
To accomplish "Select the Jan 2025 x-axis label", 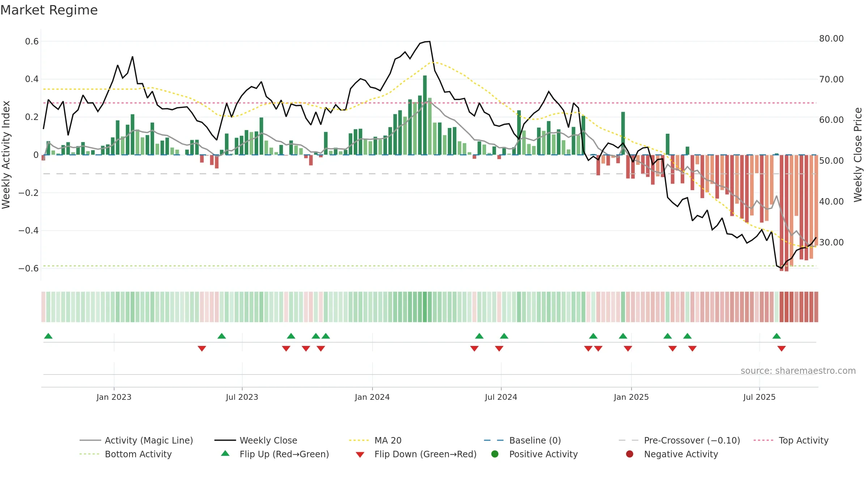I will 631,397.
